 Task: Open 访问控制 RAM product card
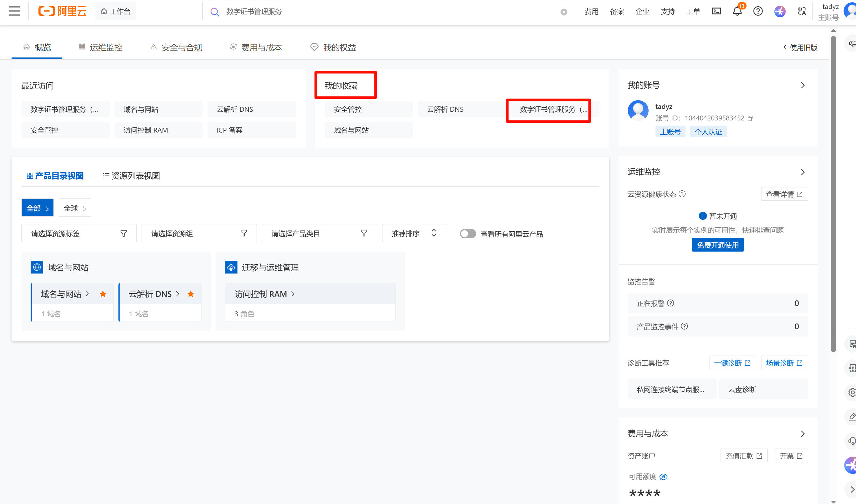click(x=310, y=302)
